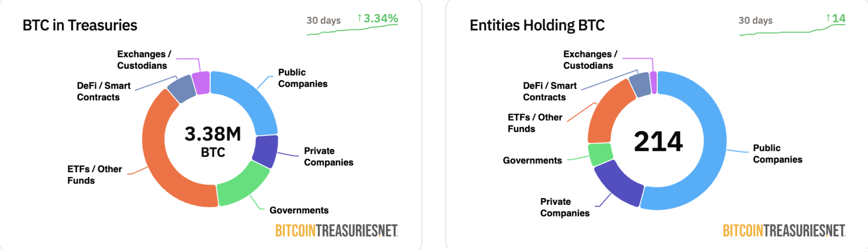The height and width of the screenshot is (249, 868).
Task: Open the BitcoinTreasuries.net logo under BTC in Treasuries
Action: pyautogui.click(x=337, y=230)
